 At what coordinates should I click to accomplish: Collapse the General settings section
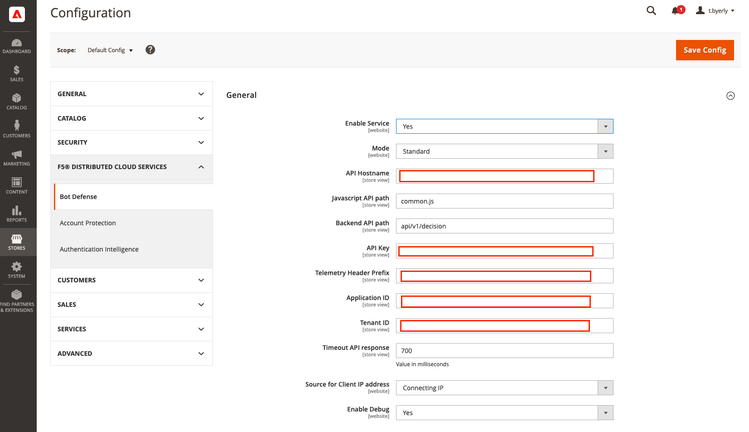[x=730, y=96]
